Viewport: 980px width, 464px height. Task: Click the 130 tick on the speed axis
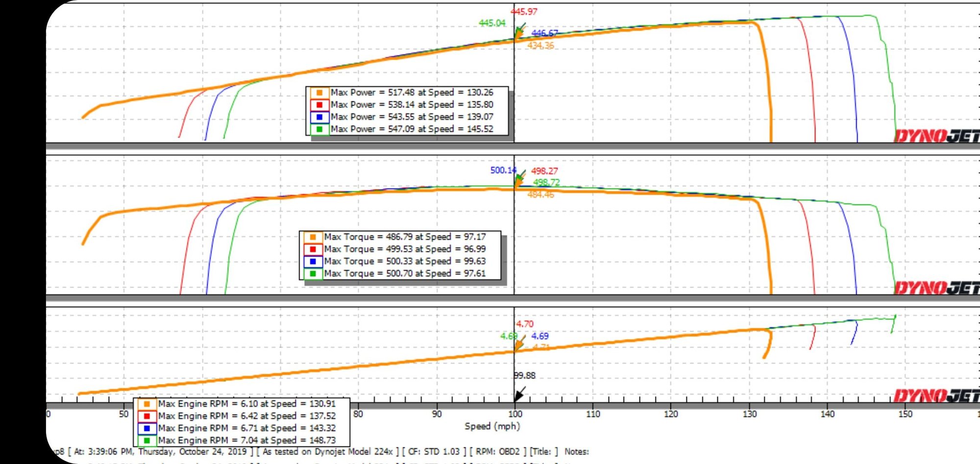(x=749, y=415)
